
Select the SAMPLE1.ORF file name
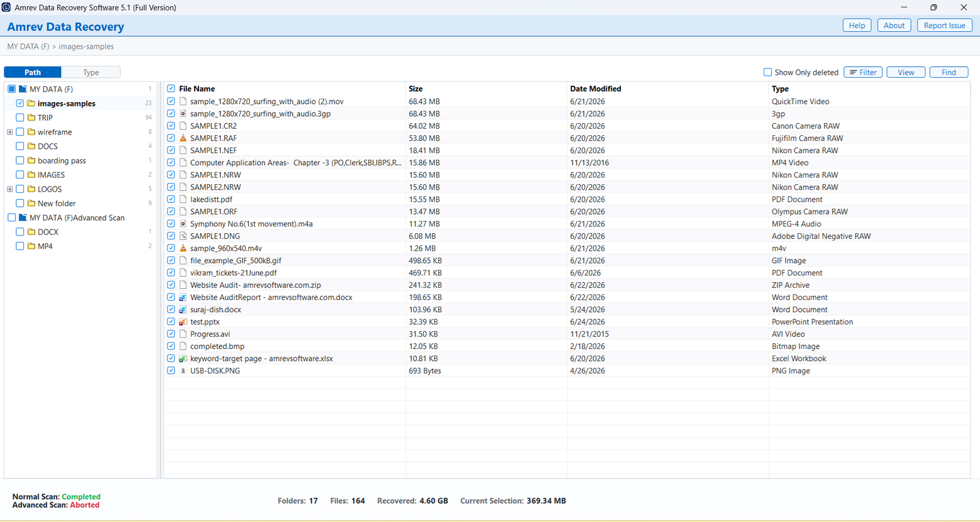click(213, 212)
